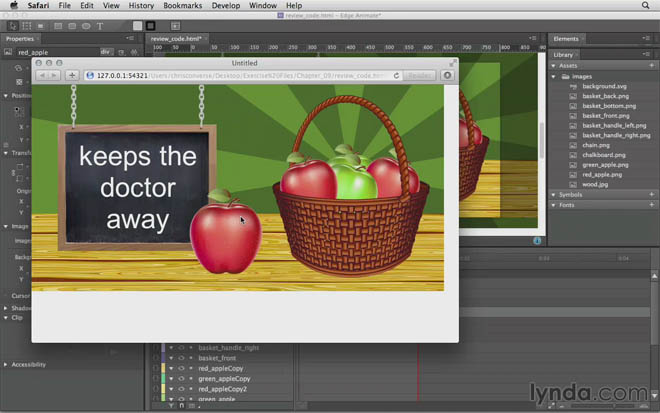660x413 pixels.
Task: Click Safari add bookmark plus button
Action: (x=72, y=75)
